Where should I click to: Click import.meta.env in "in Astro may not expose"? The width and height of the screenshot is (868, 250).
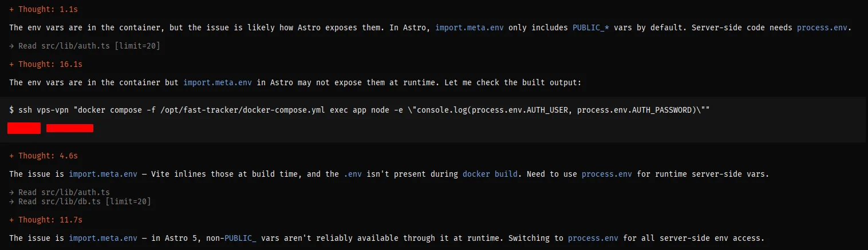(x=218, y=82)
